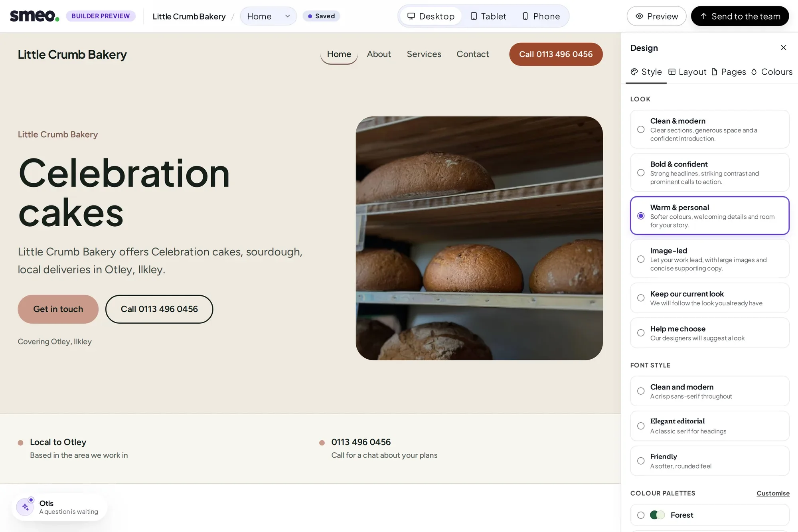The image size is (798, 532).
Task: Click the Celebration cakes headline
Action: tap(124, 193)
